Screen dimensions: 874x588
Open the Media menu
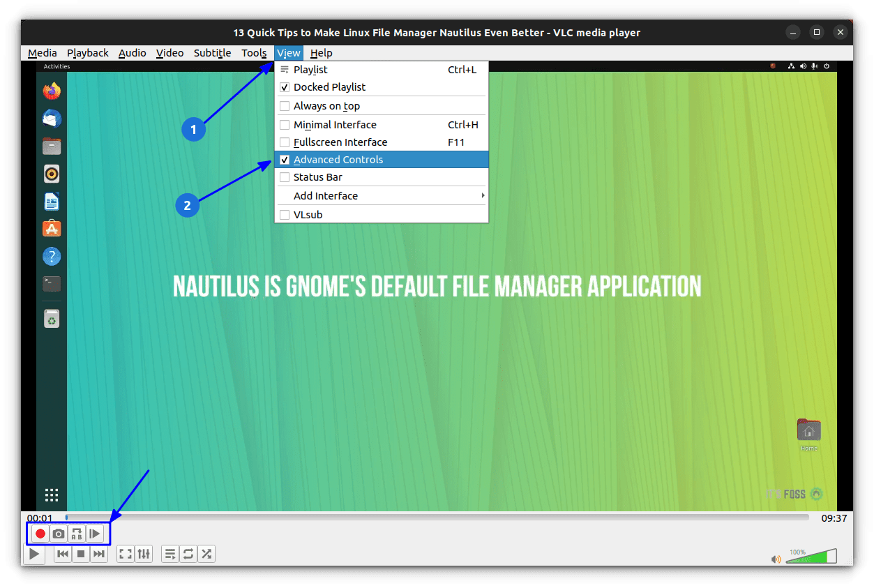43,53
